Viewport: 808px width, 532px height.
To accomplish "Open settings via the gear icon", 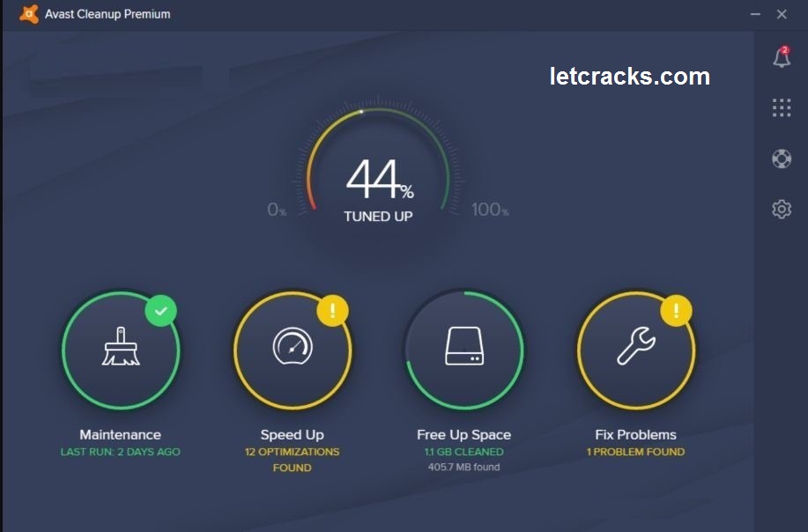I will 782,209.
